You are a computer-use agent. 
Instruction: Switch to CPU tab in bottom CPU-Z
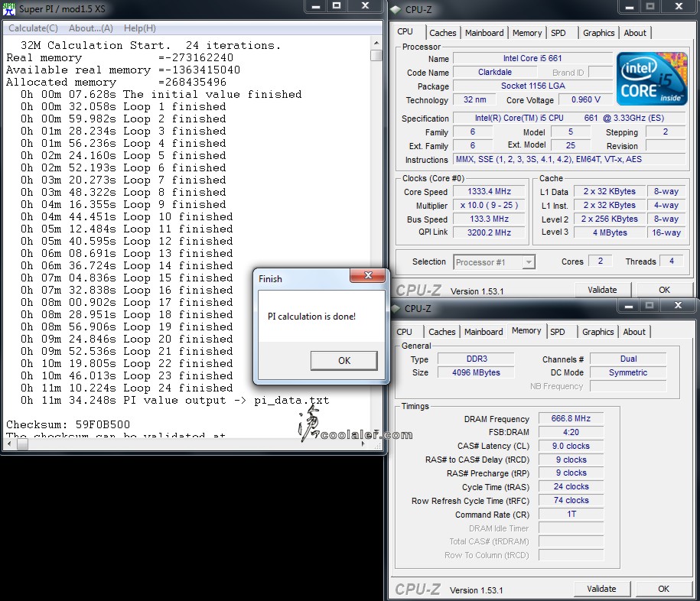point(404,332)
